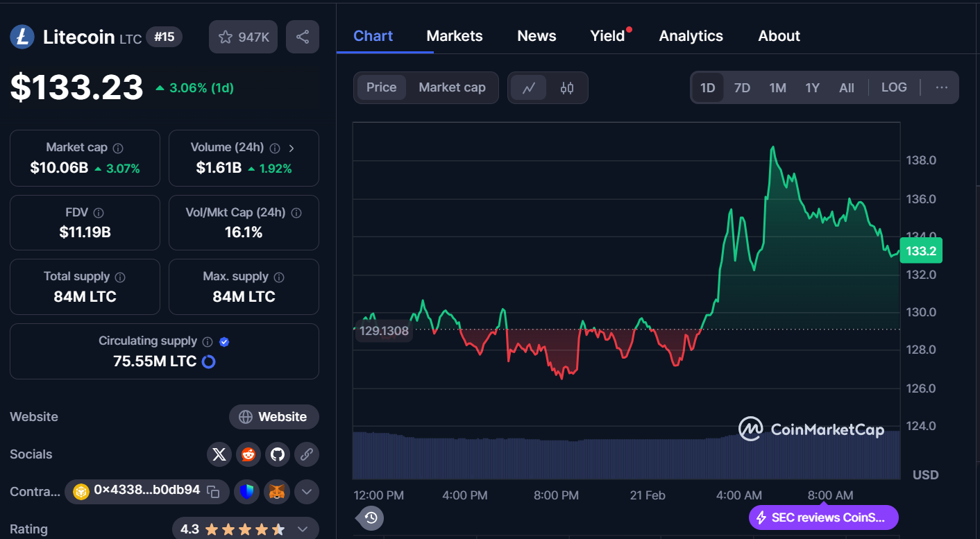Screen dimensions: 980x539
Task: Switch to candlestick chart view
Action: (x=567, y=88)
